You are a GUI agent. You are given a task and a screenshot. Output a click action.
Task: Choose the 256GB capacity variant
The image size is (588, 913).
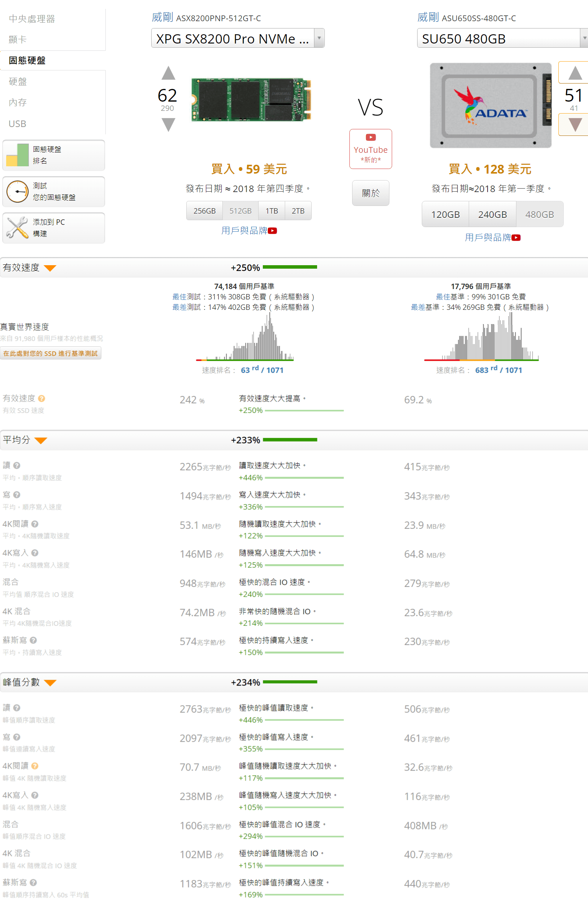point(204,211)
